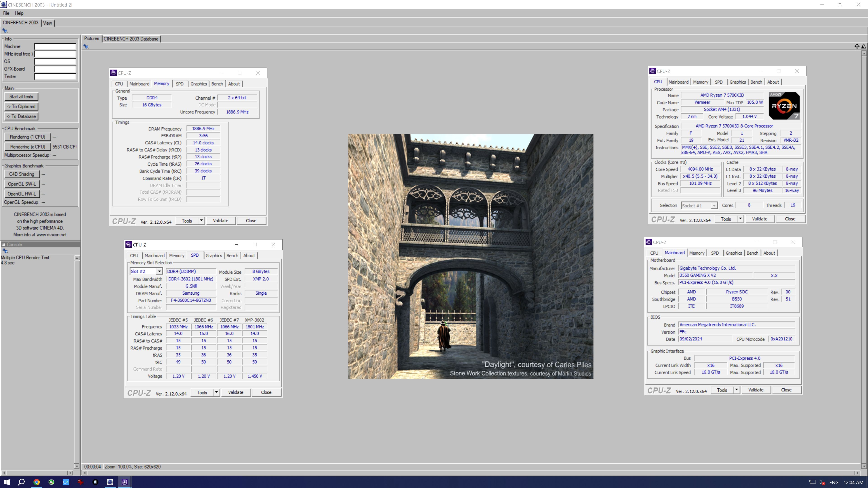Open the green lightning orb taskbar app

point(51,482)
